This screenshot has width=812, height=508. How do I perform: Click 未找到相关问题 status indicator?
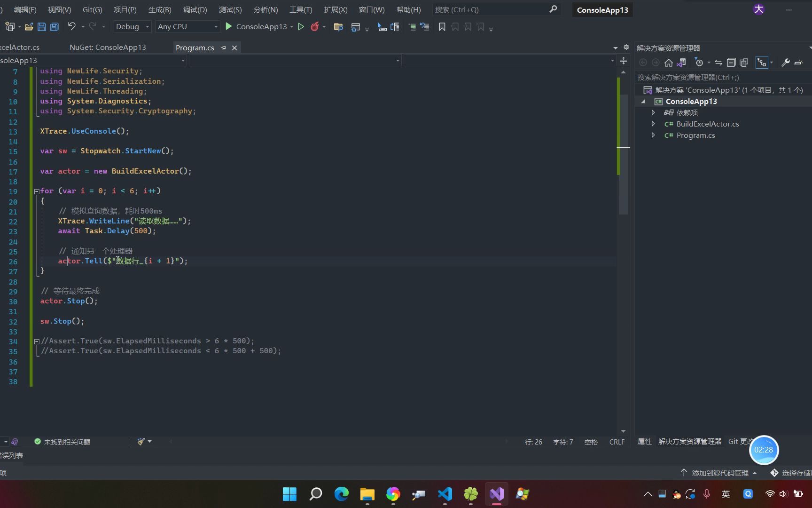[x=62, y=442]
